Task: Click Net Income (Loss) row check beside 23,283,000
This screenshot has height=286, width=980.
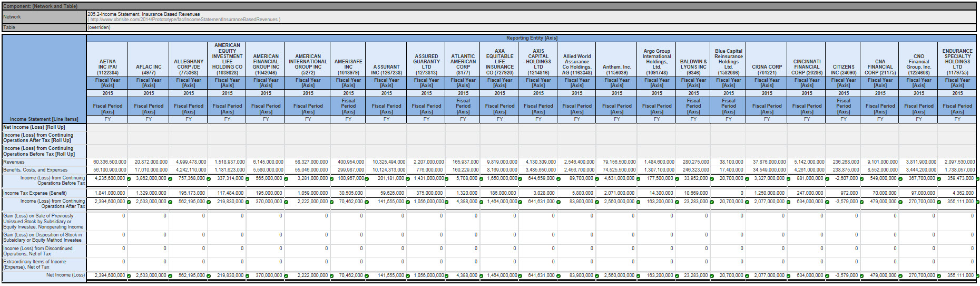Action: (x=711, y=276)
